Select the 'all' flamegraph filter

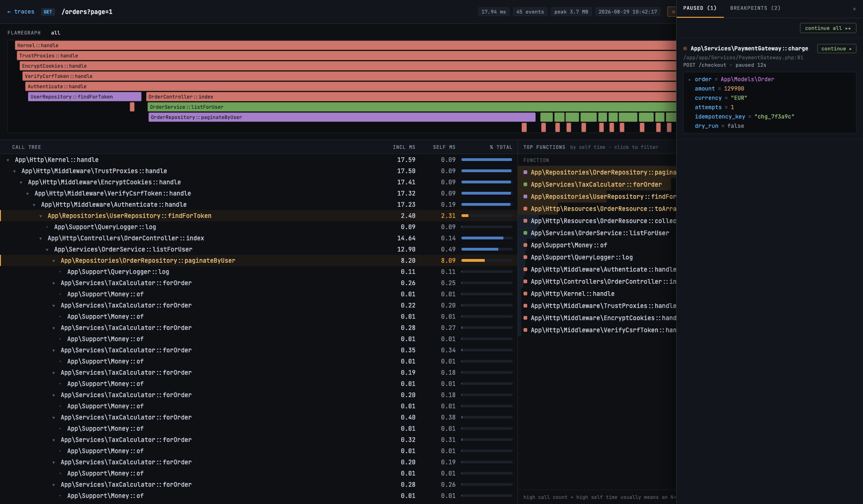[x=56, y=33]
